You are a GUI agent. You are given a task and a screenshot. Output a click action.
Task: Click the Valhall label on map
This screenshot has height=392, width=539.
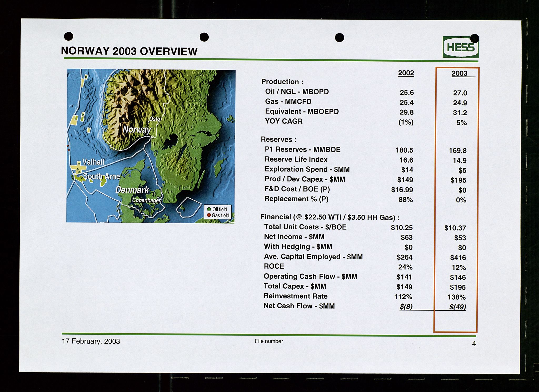coord(93,162)
